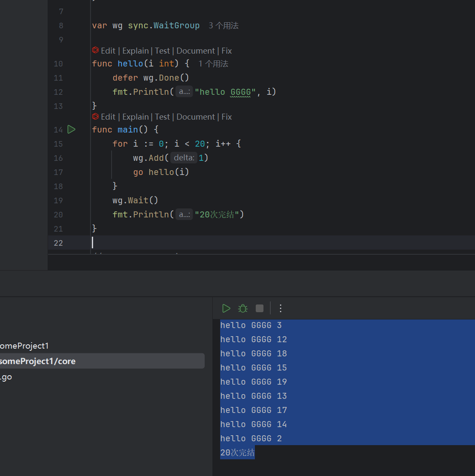Image resolution: width=475 pixels, height=476 pixels.
Task: Rerun the program from the Run toolbar
Action: pos(226,308)
